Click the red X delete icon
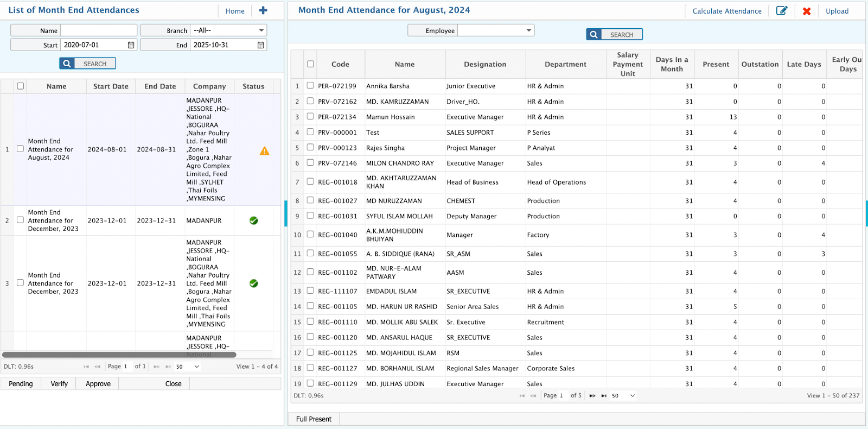868x429 pixels. (807, 11)
